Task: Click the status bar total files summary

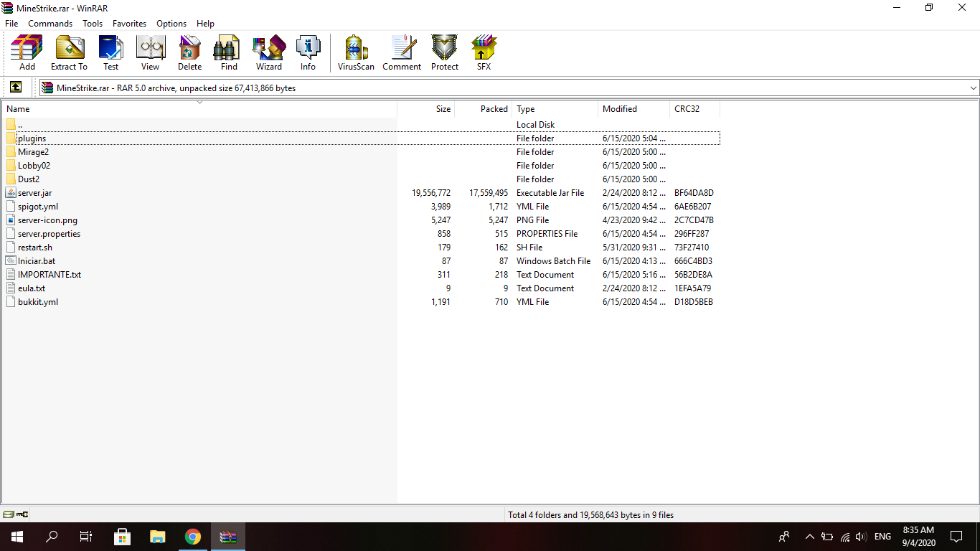Action: point(591,514)
